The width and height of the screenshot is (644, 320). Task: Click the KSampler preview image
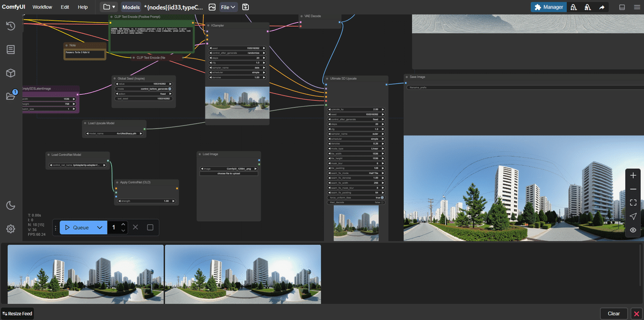(237, 103)
